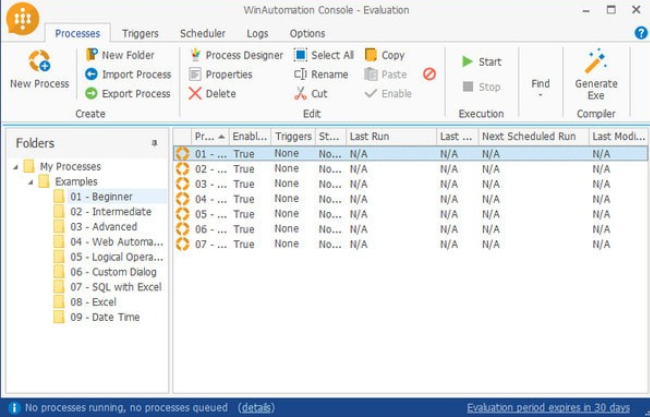Screen dimensions: 650x417
Task: Click the details link in status bar
Action: coord(257,407)
